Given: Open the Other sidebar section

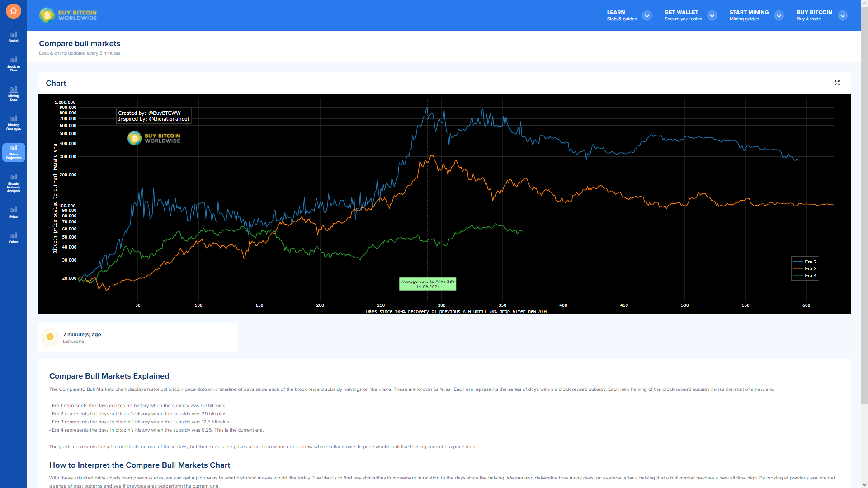Looking at the screenshot, I should 14,238.
